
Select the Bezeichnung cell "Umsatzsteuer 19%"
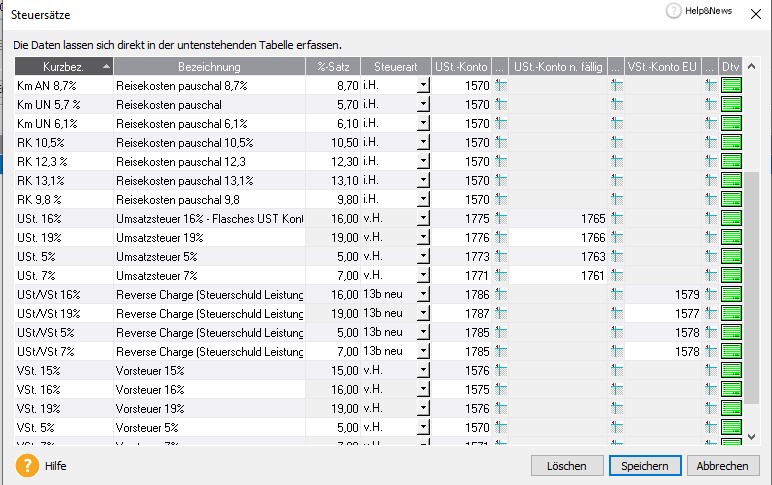pos(209,238)
